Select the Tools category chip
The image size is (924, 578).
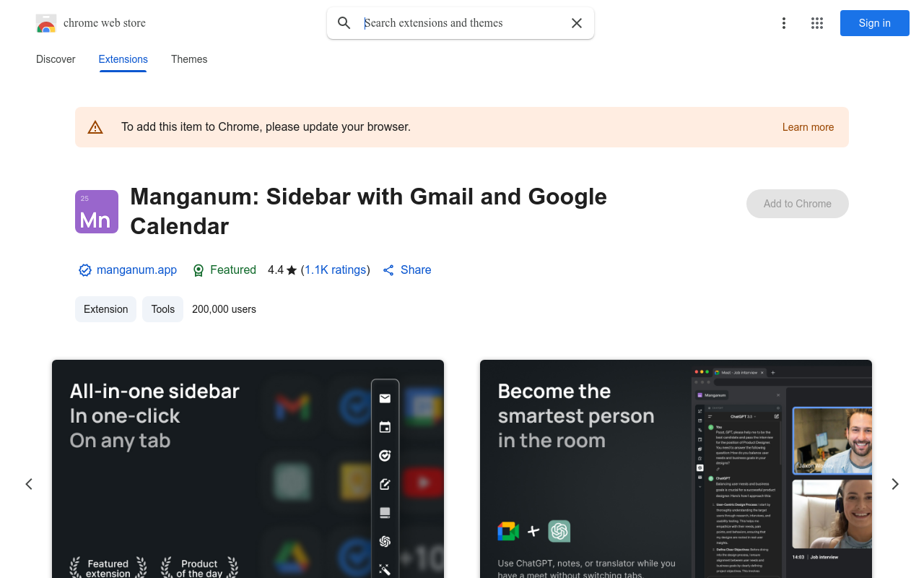pos(162,309)
